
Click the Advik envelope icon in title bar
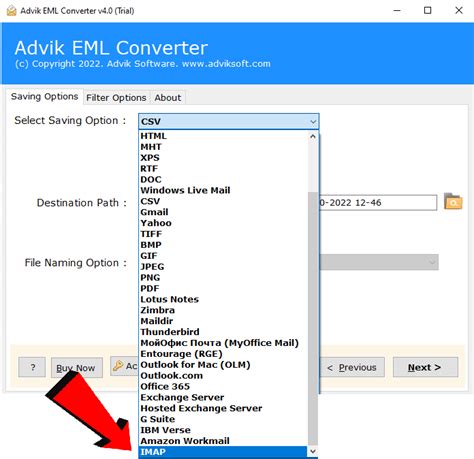coord(11,11)
